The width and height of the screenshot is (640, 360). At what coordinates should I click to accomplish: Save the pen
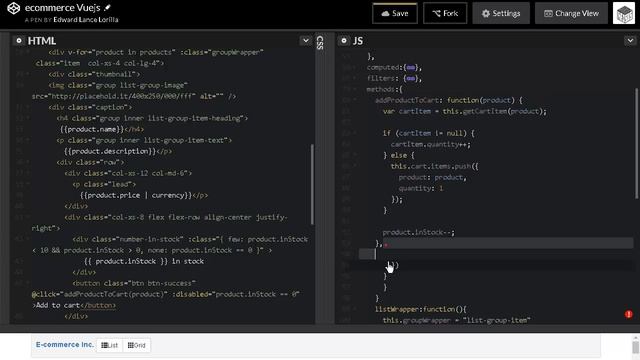[x=395, y=13]
